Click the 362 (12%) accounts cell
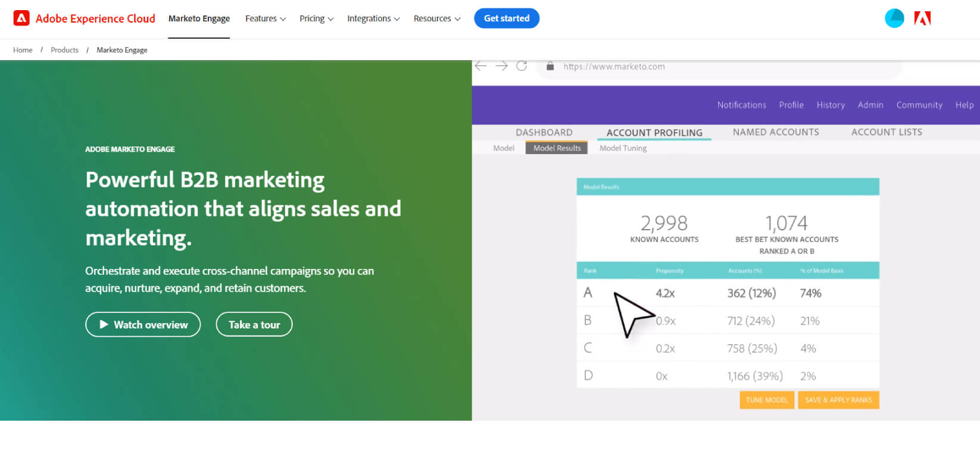 pyautogui.click(x=751, y=293)
